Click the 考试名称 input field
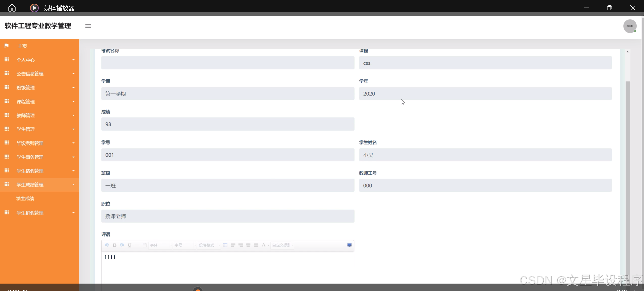The height and width of the screenshot is (291, 644). pyautogui.click(x=228, y=63)
